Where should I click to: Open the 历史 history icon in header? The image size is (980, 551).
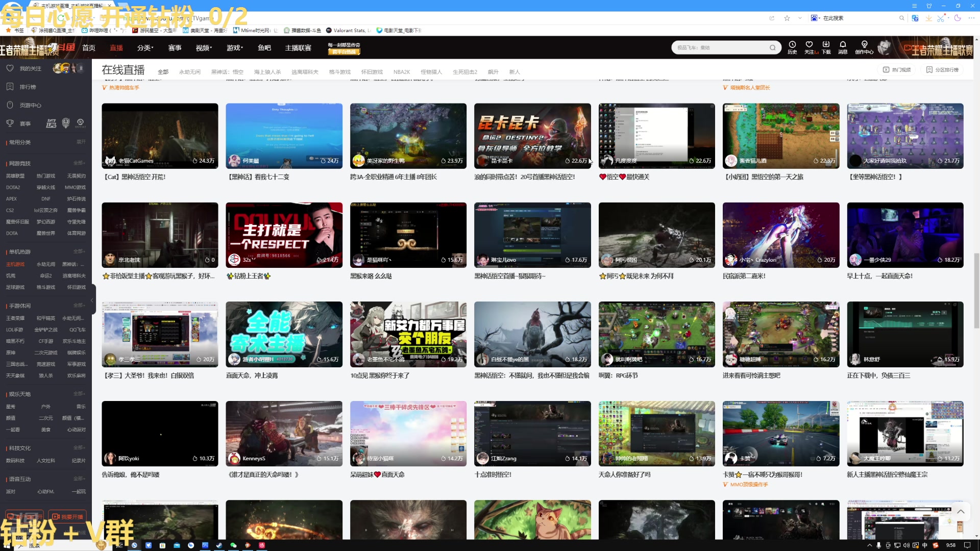click(792, 44)
